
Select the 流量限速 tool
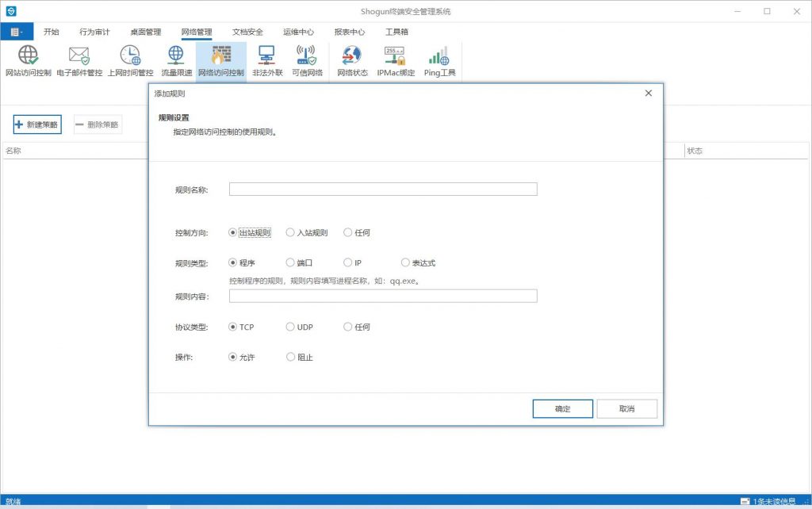pyautogui.click(x=176, y=61)
